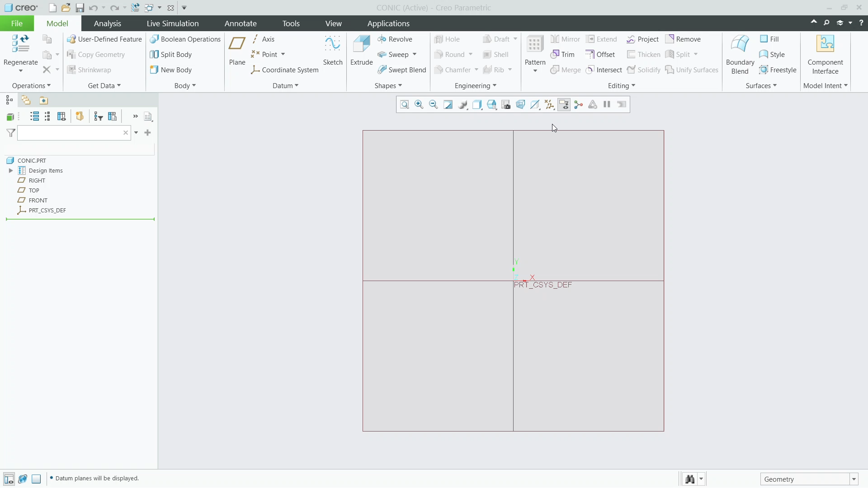
Task: Click the Zoom In icon
Action: coord(419,105)
